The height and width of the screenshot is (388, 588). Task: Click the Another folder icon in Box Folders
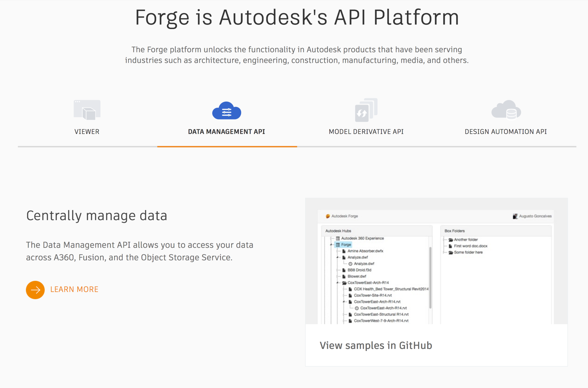click(x=451, y=240)
